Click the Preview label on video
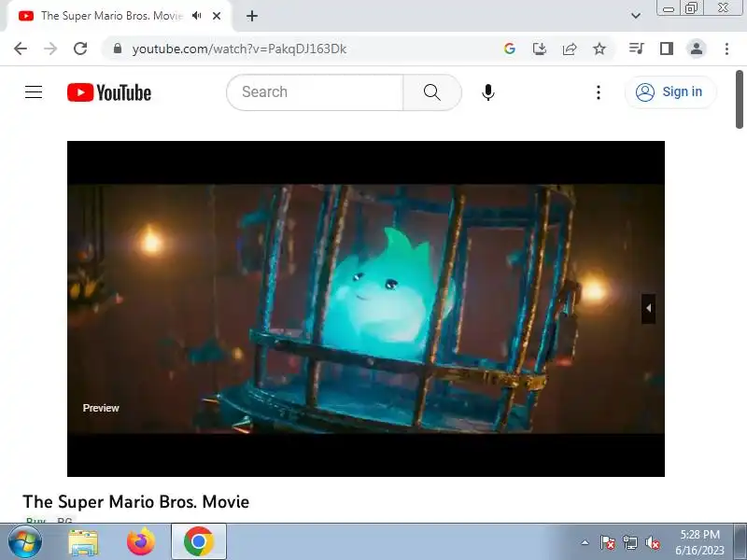This screenshot has width=747, height=560. pos(101,408)
